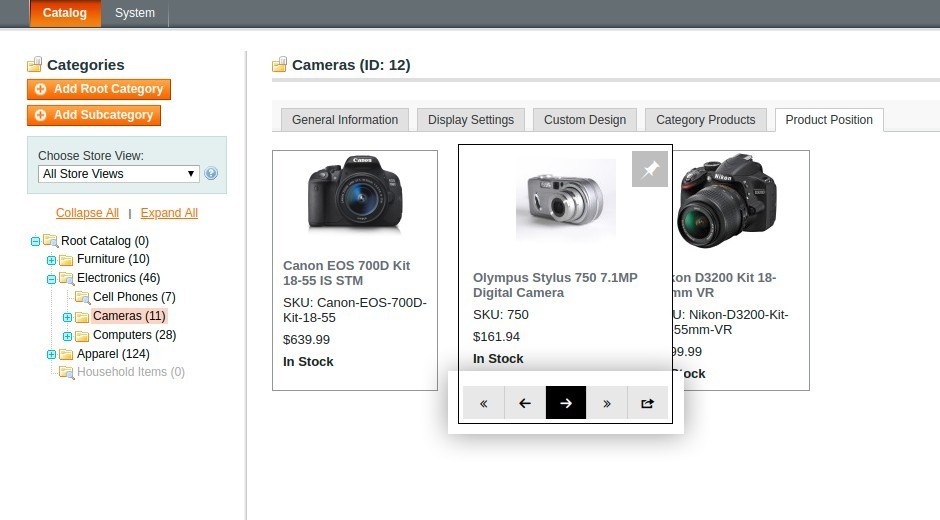Click the Canon EOS 700D camera image
The width and height of the screenshot is (940, 520).
pyautogui.click(x=355, y=195)
